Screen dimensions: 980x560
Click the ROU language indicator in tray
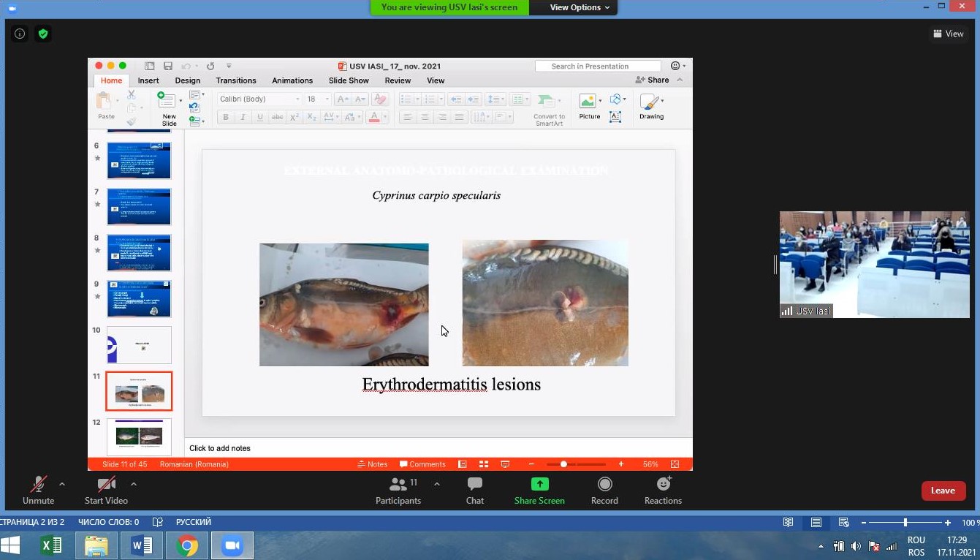pyautogui.click(x=916, y=540)
